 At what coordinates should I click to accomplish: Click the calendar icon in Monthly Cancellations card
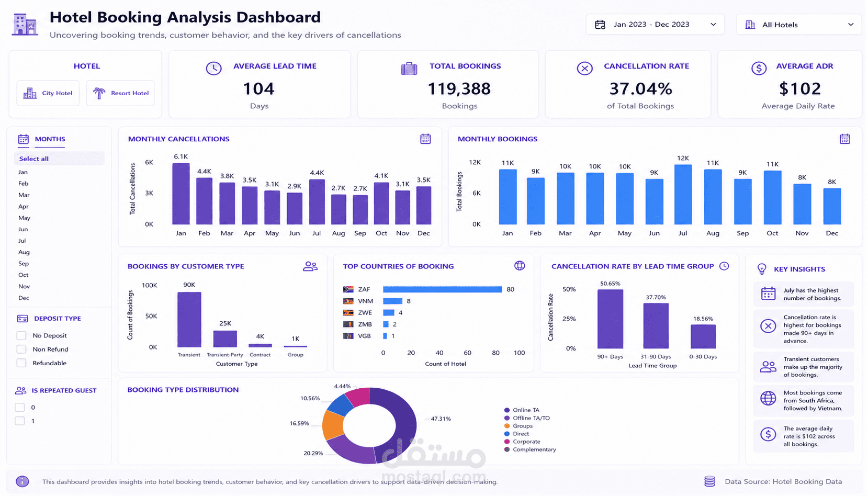pos(425,139)
